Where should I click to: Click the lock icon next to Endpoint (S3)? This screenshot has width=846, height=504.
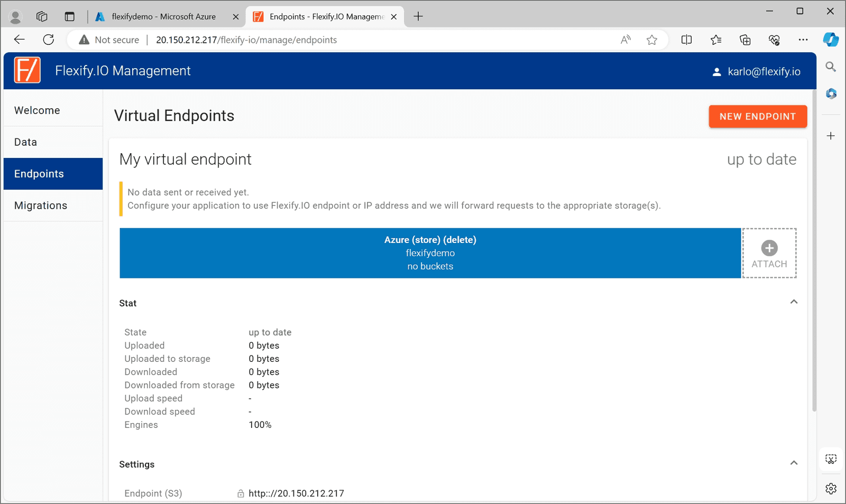241,493
